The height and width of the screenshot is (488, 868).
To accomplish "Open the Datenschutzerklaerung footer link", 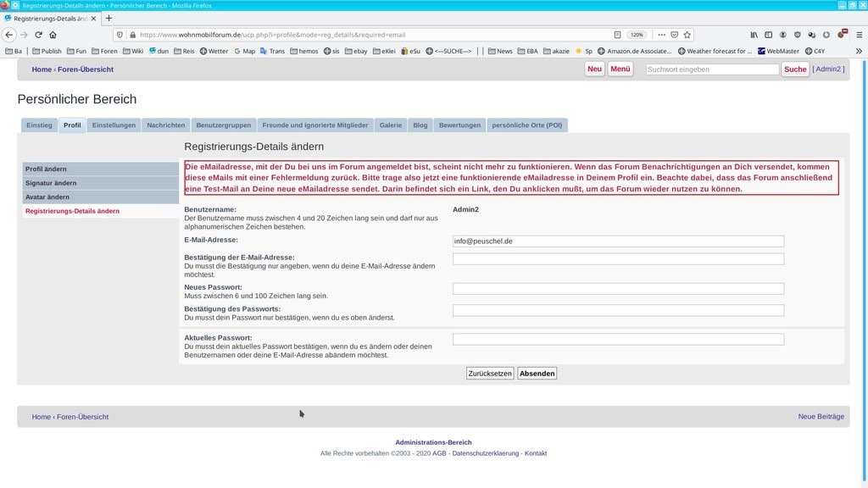I will (x=486, y=453).
